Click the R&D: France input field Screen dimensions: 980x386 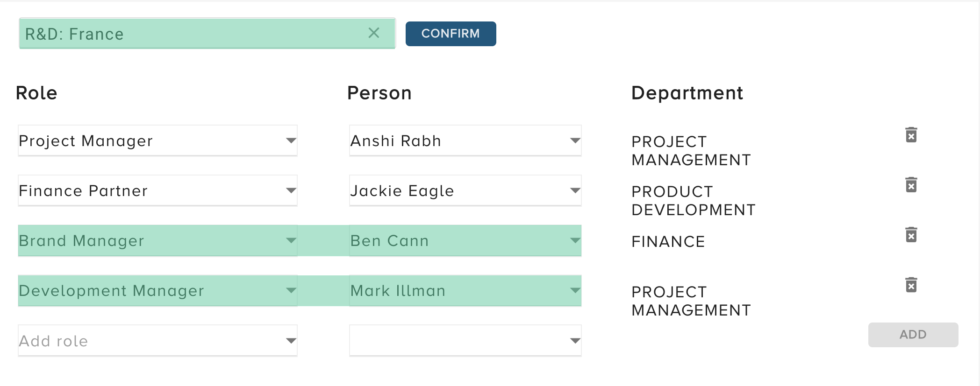tap(187, 33)
